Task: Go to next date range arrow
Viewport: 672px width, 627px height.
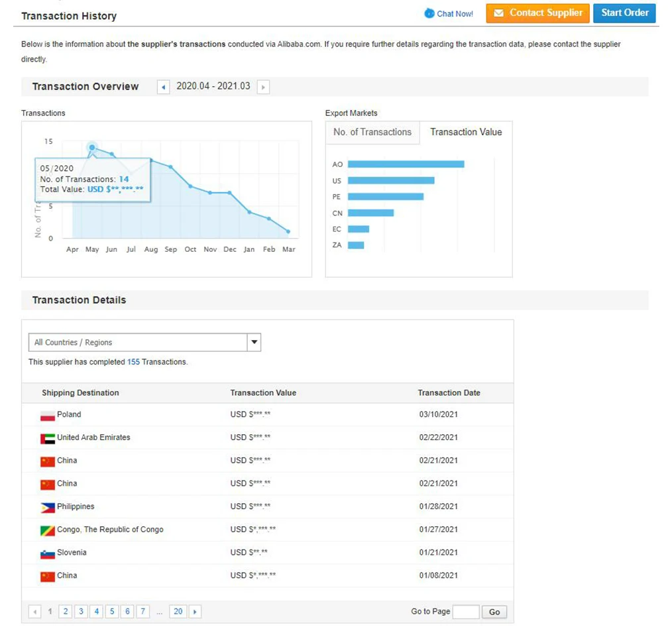Action: click(x=263, y=87)
